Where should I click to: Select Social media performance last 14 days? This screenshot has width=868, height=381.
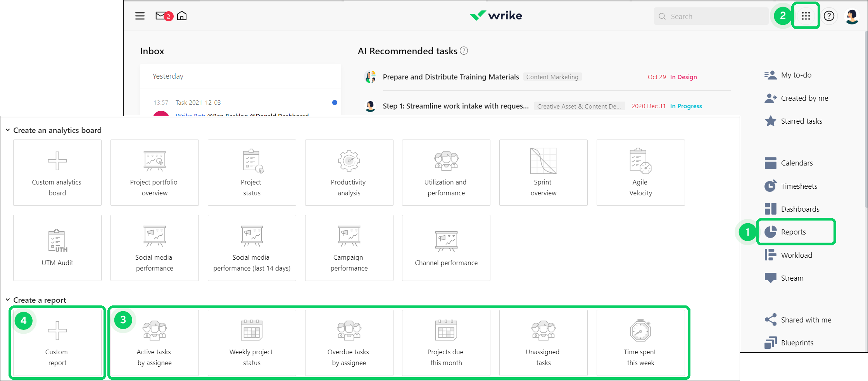(252, 248)
